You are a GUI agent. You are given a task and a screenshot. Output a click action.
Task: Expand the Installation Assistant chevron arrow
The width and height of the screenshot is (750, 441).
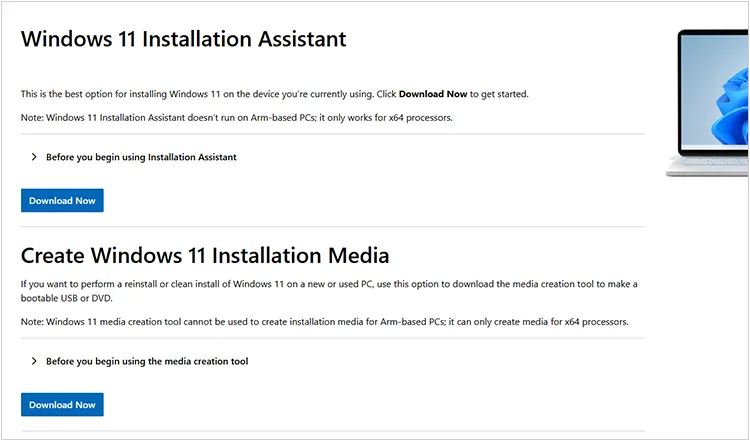click(x=34, y=157)
